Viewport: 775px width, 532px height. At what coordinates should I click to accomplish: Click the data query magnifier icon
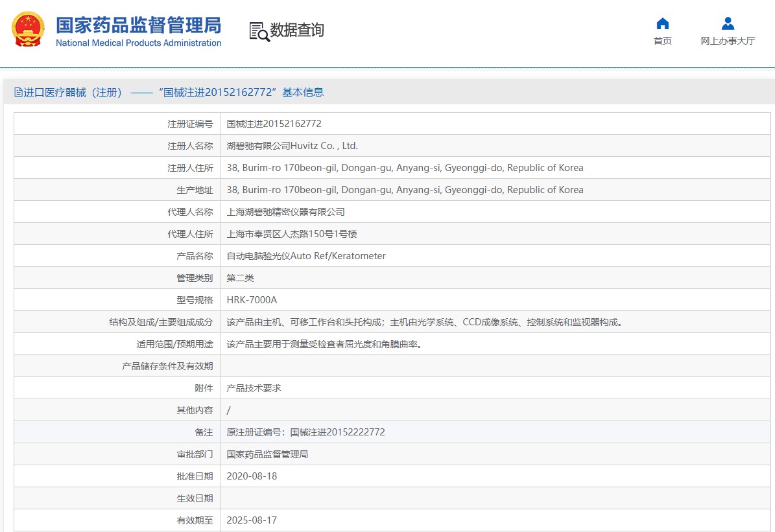tap(259, 31)
